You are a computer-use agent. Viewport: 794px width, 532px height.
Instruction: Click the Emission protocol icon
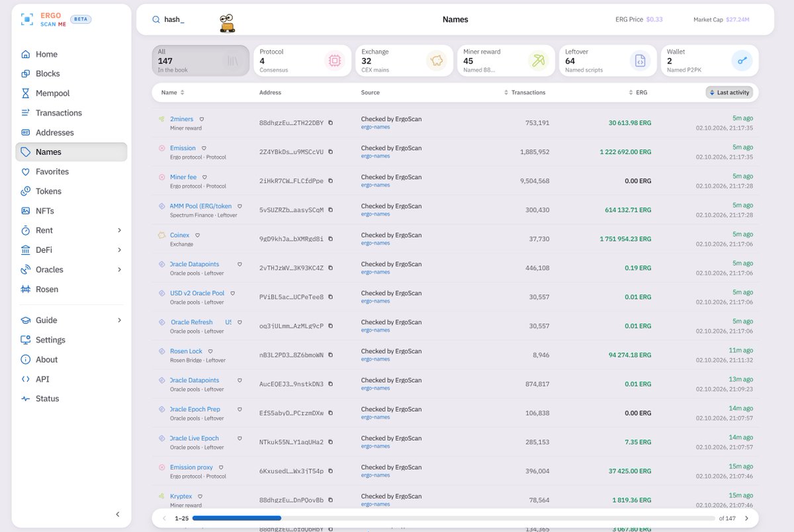point(161,148)
